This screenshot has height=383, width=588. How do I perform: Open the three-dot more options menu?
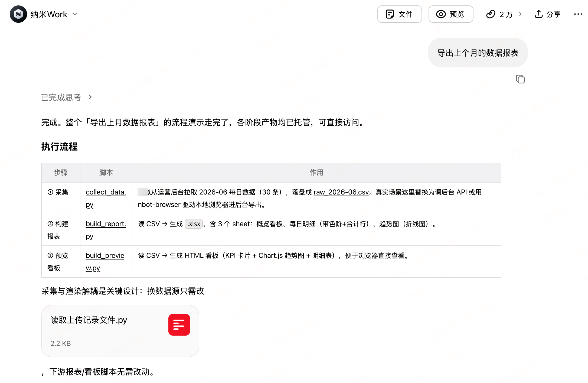578,14
